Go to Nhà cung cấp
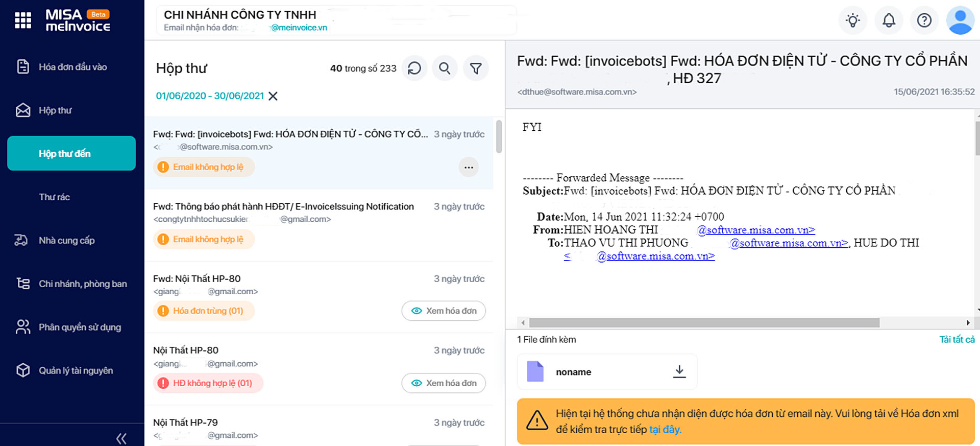 (66, 241)
